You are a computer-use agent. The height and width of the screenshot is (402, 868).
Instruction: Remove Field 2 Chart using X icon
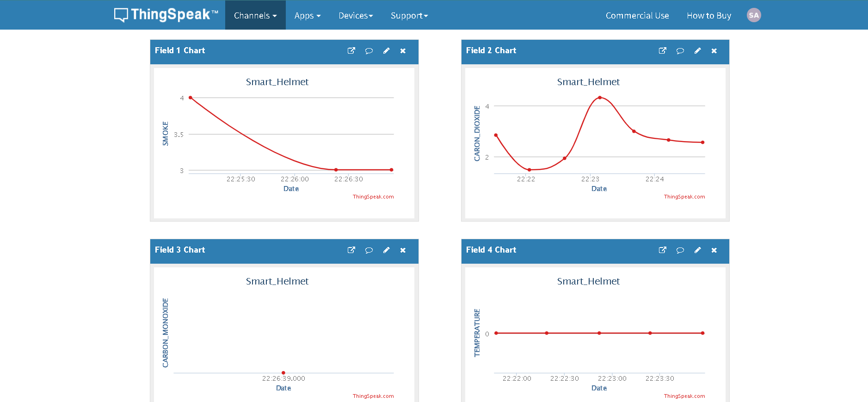tap(714, 51)
